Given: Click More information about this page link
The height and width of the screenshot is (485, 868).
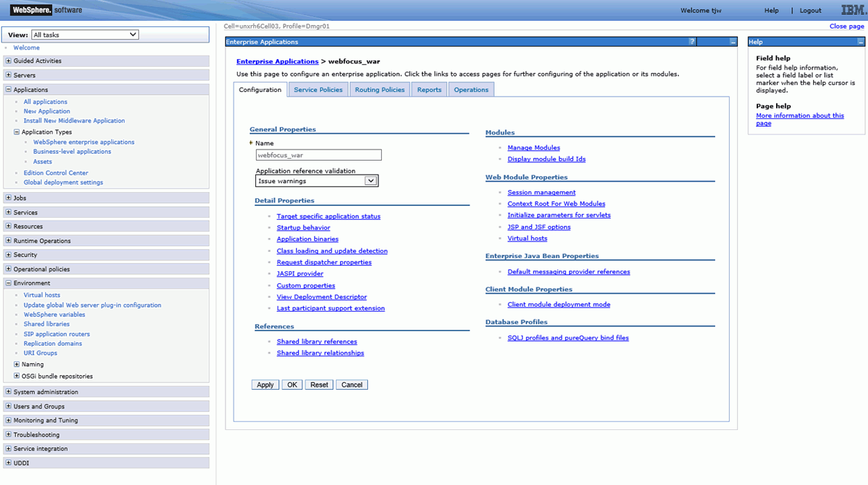Looking at the screenshot, I should pos(800,120).
